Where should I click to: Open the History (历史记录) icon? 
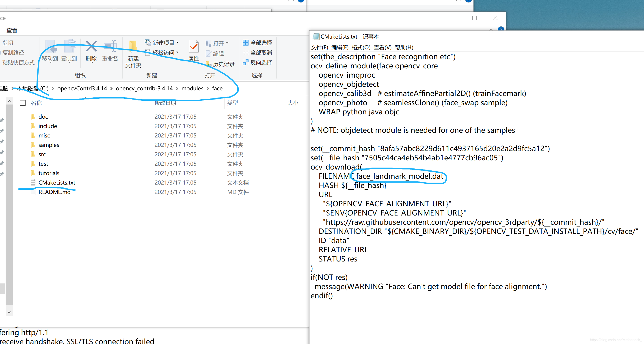(x=208, y=64)
